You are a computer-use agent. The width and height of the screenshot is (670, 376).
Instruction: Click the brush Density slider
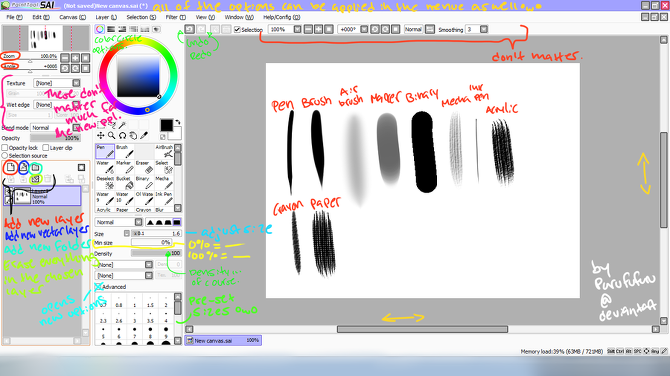click(x=156, y=253)
